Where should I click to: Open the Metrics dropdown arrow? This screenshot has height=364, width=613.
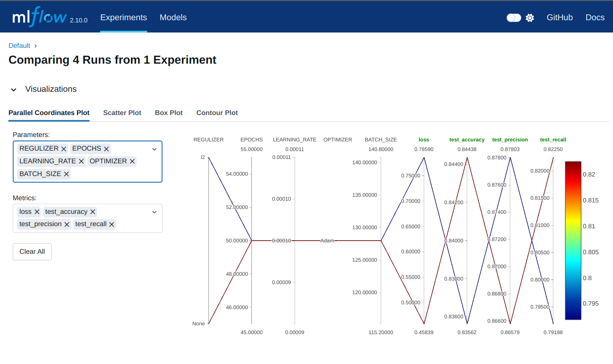(154, 212)
